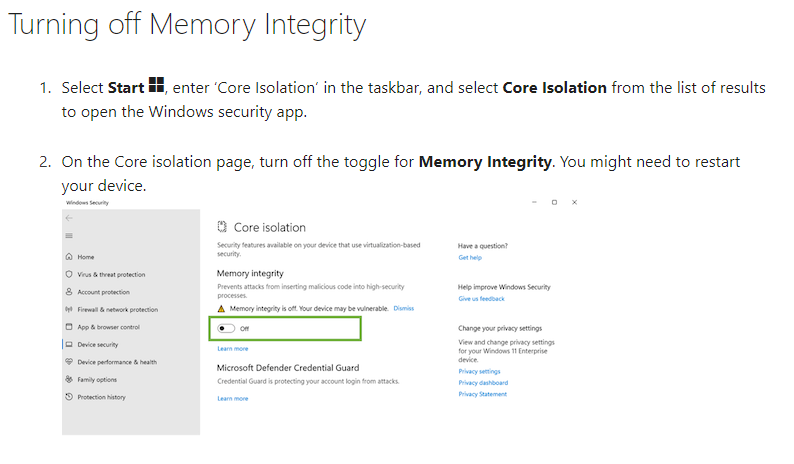
Task: Select Protection history in sidebar
Action: 101,397
